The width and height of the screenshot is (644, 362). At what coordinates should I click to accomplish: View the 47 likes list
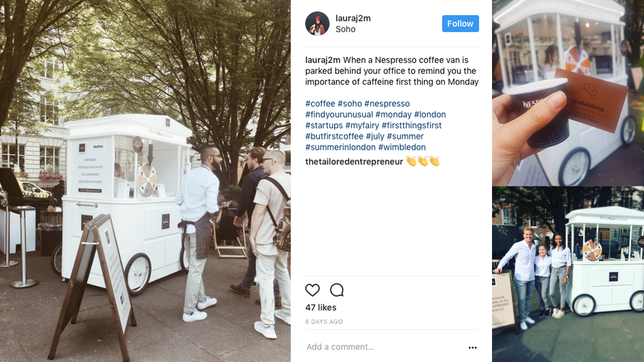[321, 308]
